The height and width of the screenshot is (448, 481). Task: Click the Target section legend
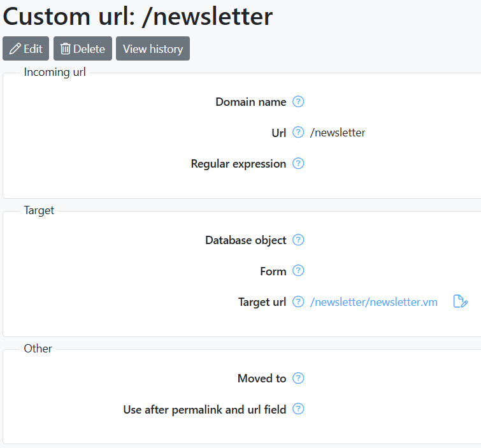[x=39, y=210]
